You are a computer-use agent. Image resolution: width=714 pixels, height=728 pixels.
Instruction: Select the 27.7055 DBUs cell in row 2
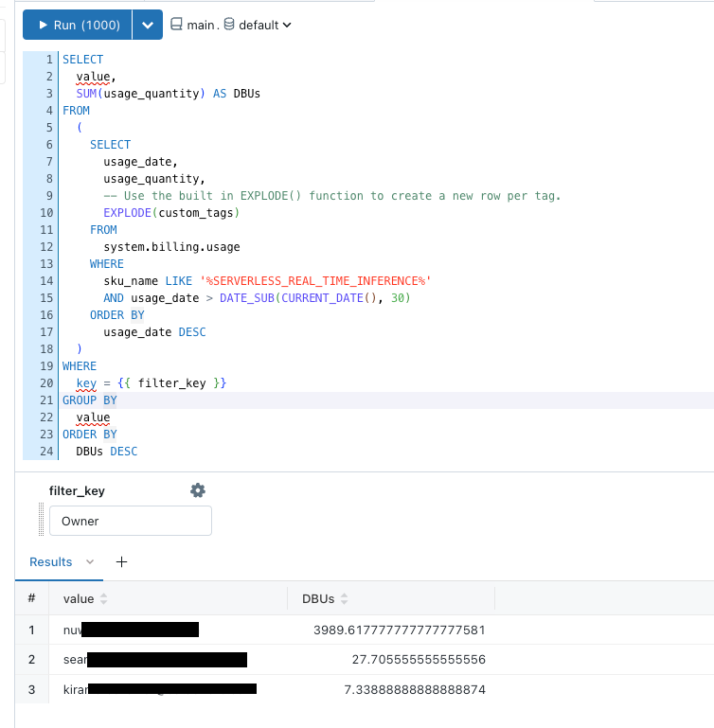click(418, 660)
